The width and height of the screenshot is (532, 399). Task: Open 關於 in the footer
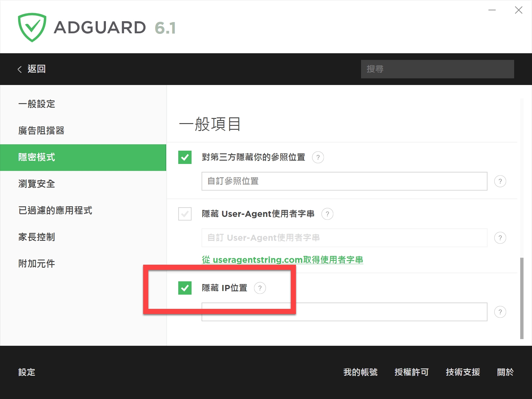(x=505, y=372)
